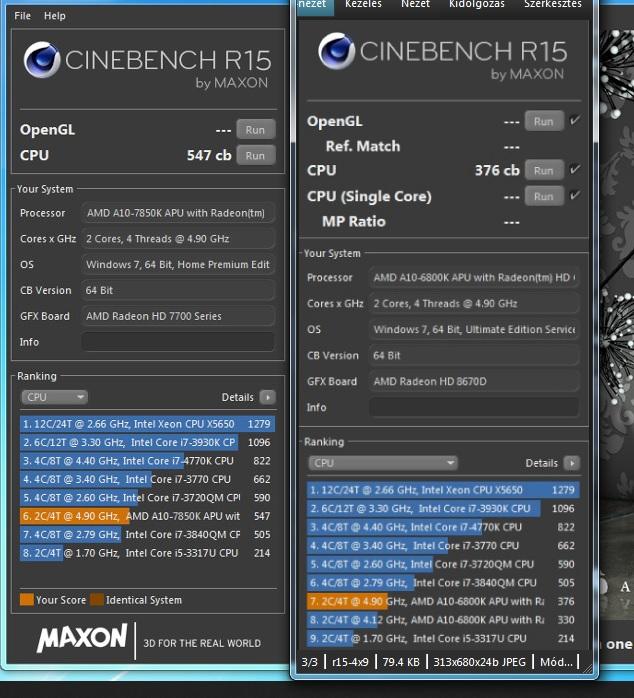Open the Szerkesztés menu
The height and width of the screenshot is (698, 634).
point(553,4)
